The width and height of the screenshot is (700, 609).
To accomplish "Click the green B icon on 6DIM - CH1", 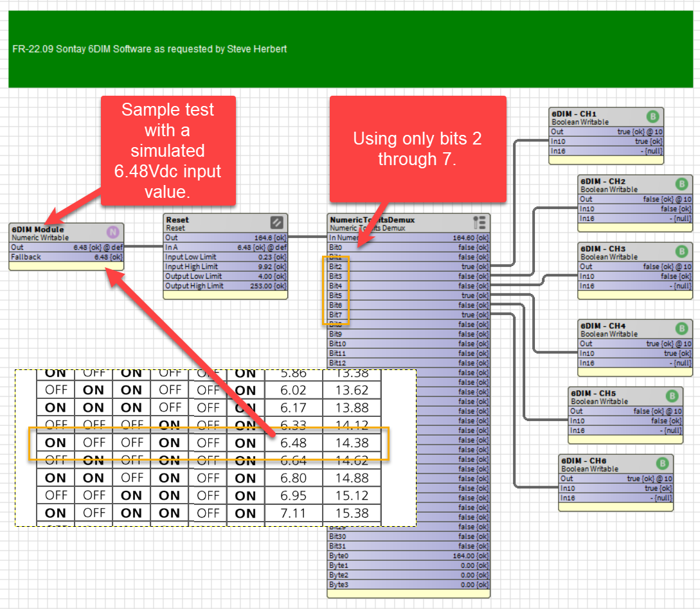I will [x=652, y=117].
